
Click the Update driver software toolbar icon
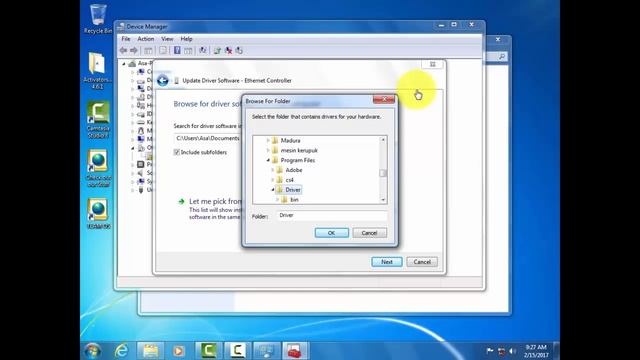(x=217, y=51)
